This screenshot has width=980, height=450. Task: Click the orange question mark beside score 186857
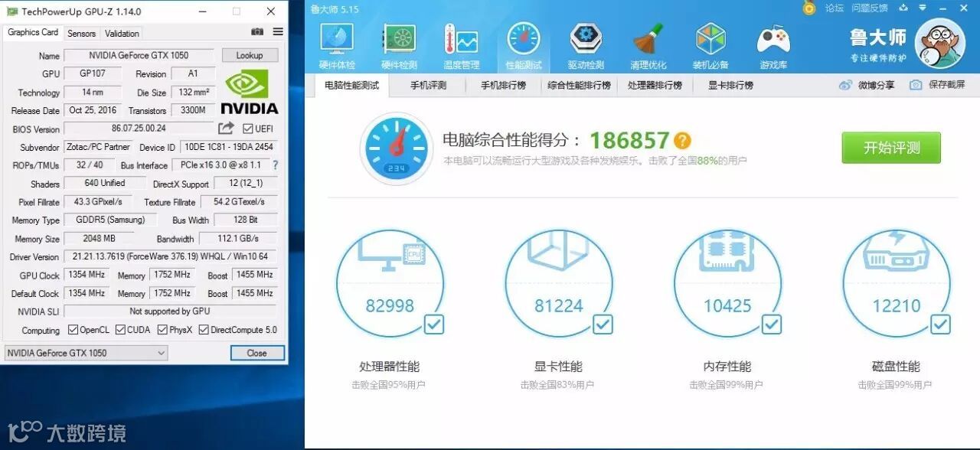[682, 141]
